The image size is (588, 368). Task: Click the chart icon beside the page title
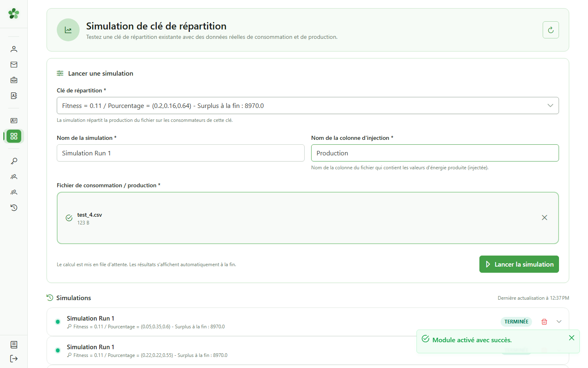pyautogui.click(x=68, y=30)
